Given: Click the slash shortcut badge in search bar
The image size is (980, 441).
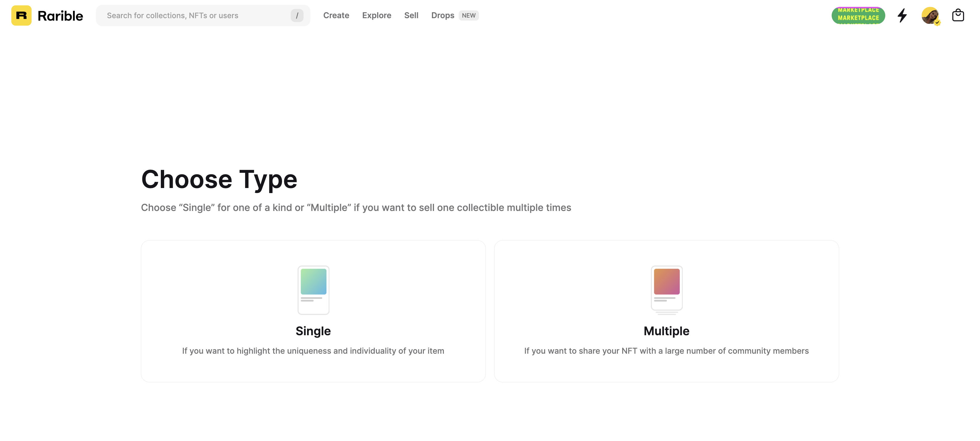Looking at the screenshot, I should coord(297,15).
